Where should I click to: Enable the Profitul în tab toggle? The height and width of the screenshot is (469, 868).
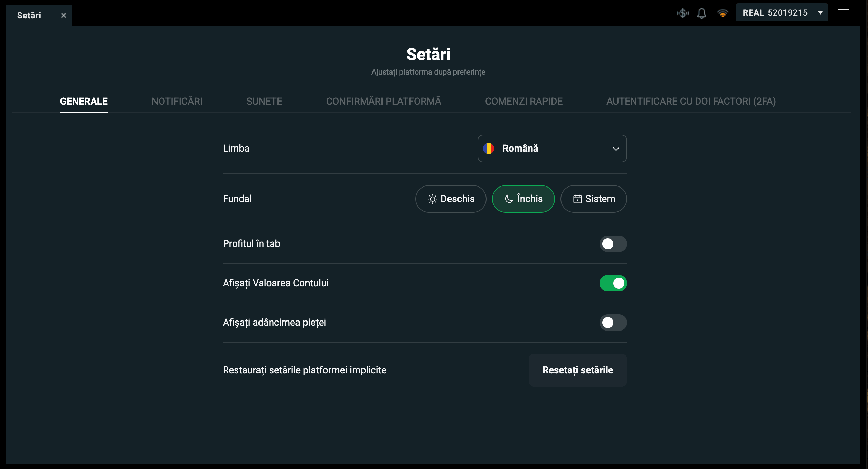[613, 244]
